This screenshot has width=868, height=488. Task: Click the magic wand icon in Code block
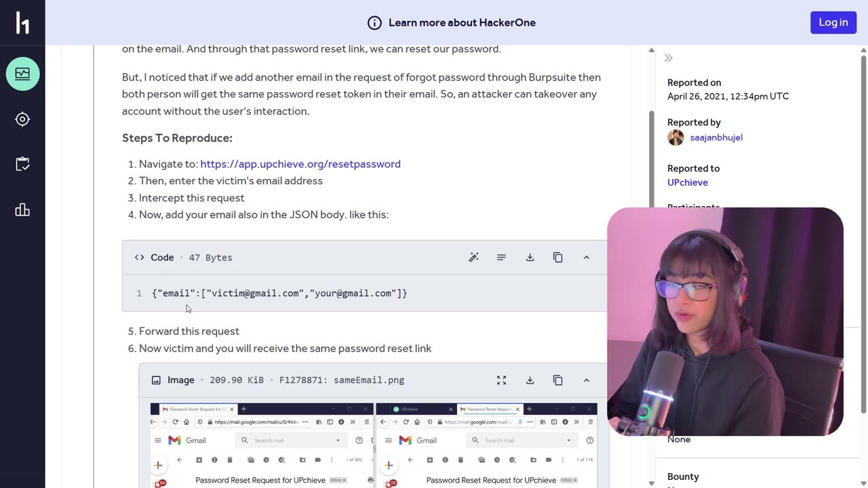(x=474, y=258)
